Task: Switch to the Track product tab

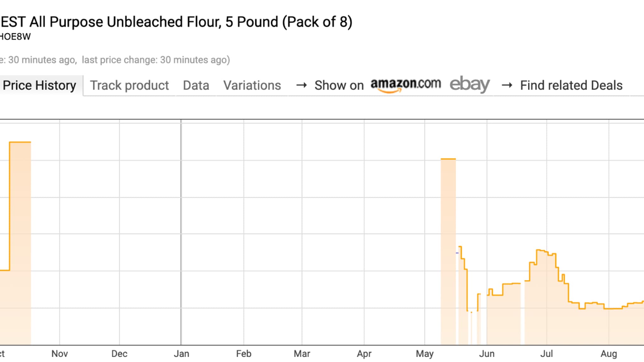Action: click(x=129, y=85)
